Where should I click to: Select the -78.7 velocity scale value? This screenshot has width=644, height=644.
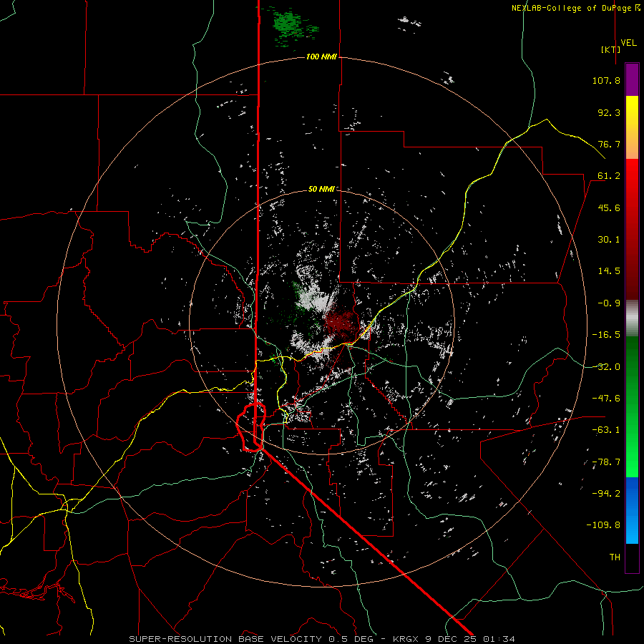point(606,462)
